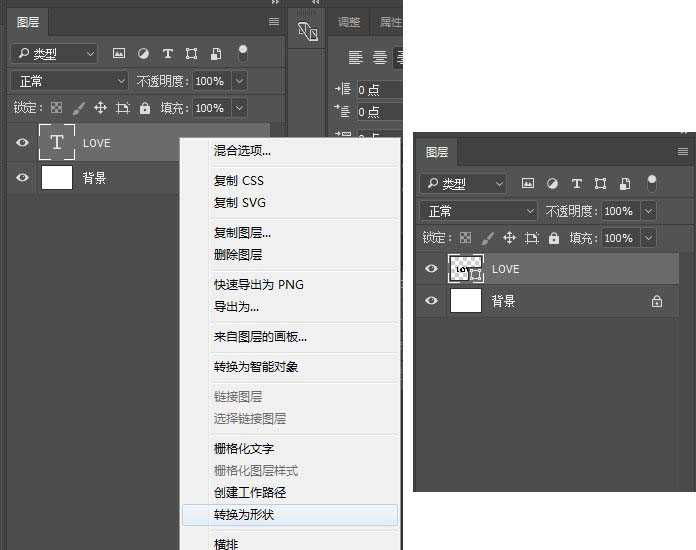696x550 pixels.
Task: Toggle layer filtering switch in left panel
Action: [242, 52]
